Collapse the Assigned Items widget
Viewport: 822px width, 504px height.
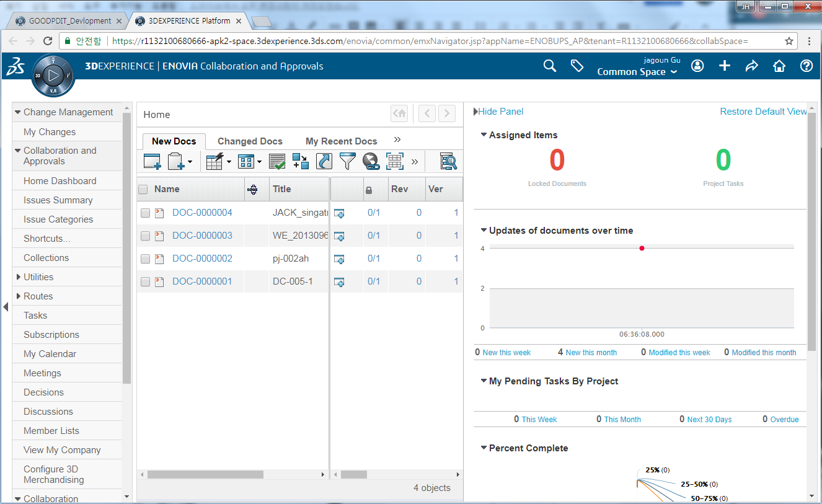tap(484, 135)
